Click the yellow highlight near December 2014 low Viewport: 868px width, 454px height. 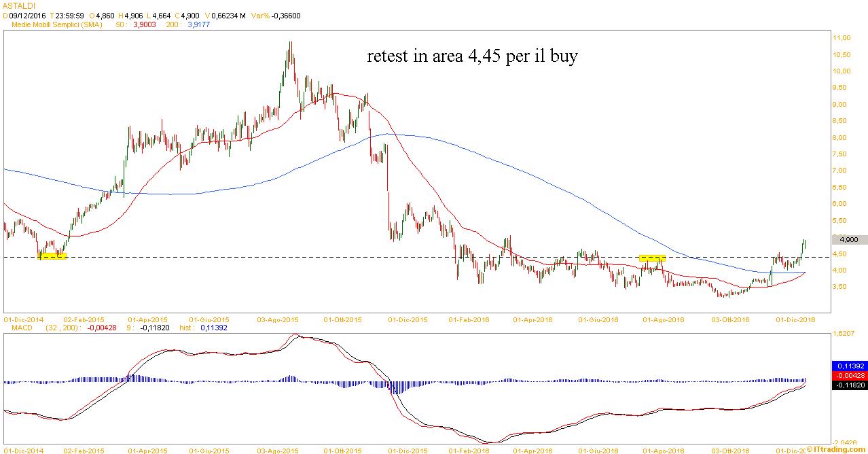coord(52,257)
